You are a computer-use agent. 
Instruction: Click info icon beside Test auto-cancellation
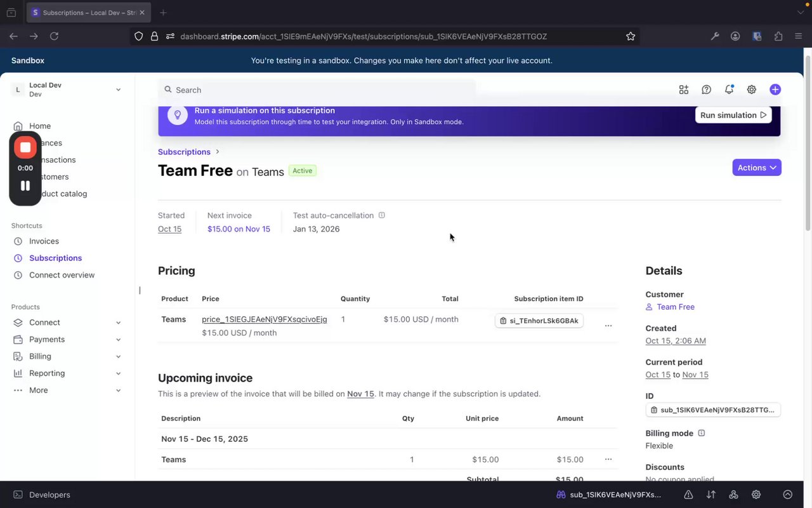click(382, 215)
